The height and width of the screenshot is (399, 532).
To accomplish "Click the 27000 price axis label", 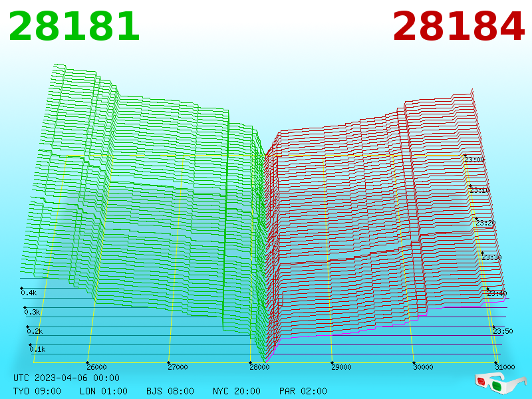I will [178, 367].
